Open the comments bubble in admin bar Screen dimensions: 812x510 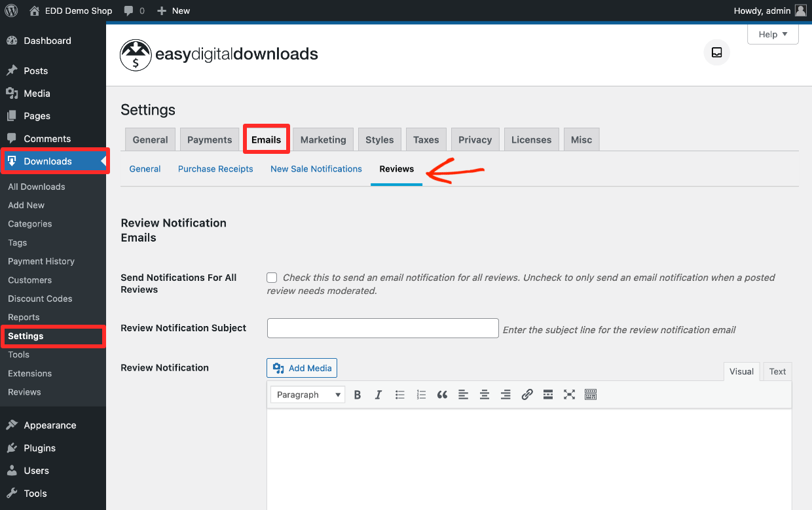[128, 10]
